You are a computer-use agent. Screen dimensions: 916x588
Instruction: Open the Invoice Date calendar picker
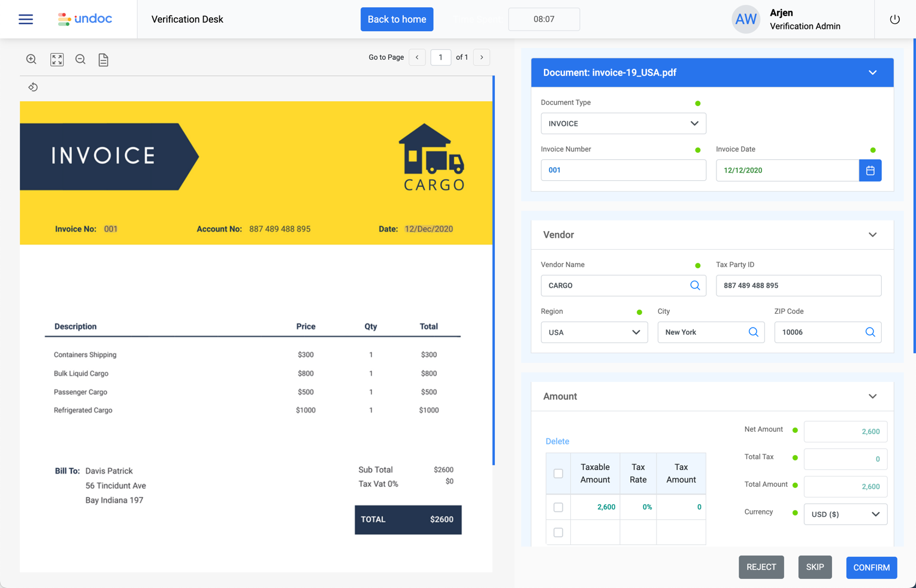pos(870,171)
